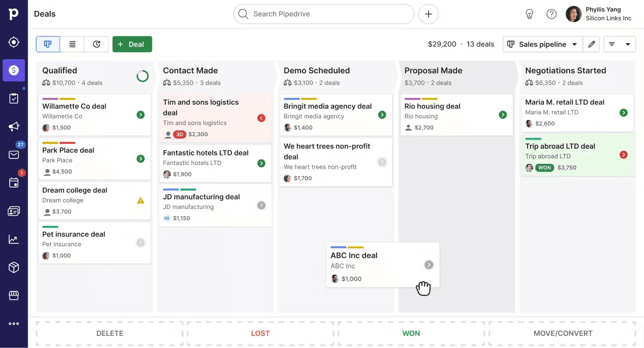Viewport: 644px width, 348px height.
Task: Open the Products box icon in sidebar
Action: point(14,267)
